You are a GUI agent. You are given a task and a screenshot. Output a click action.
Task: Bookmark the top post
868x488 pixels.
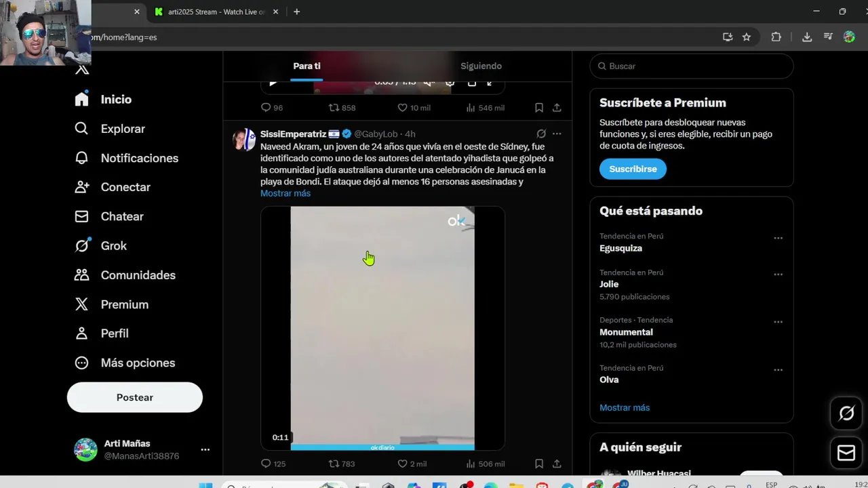(539, 107)
